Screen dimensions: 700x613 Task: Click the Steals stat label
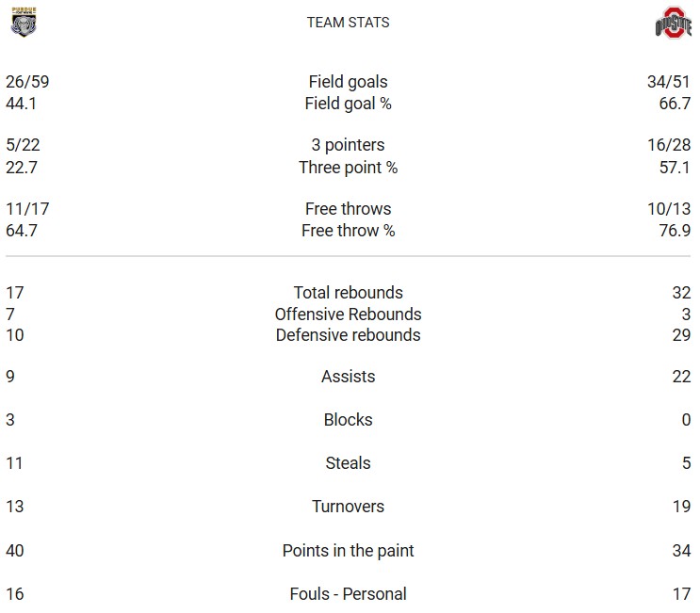tap(348, 463)
